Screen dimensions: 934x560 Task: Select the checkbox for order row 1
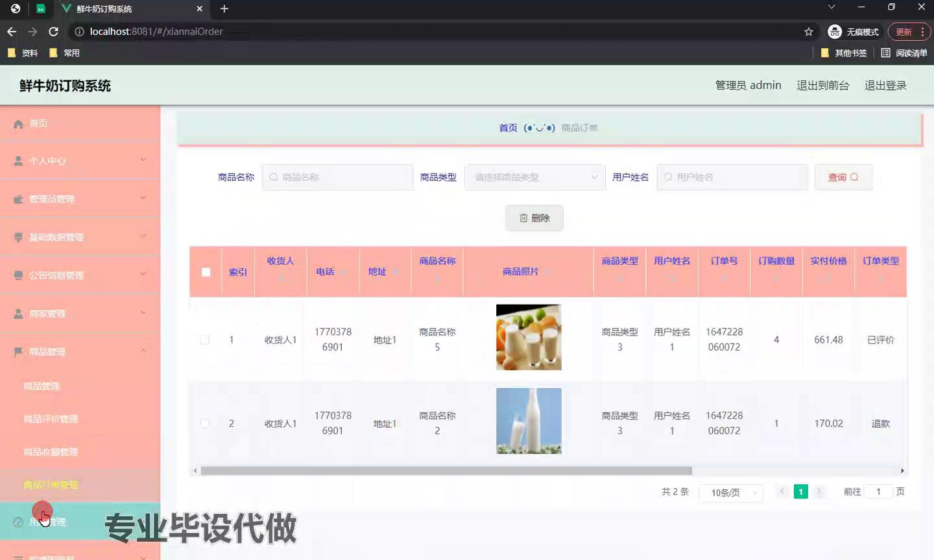tap(205, 340)
